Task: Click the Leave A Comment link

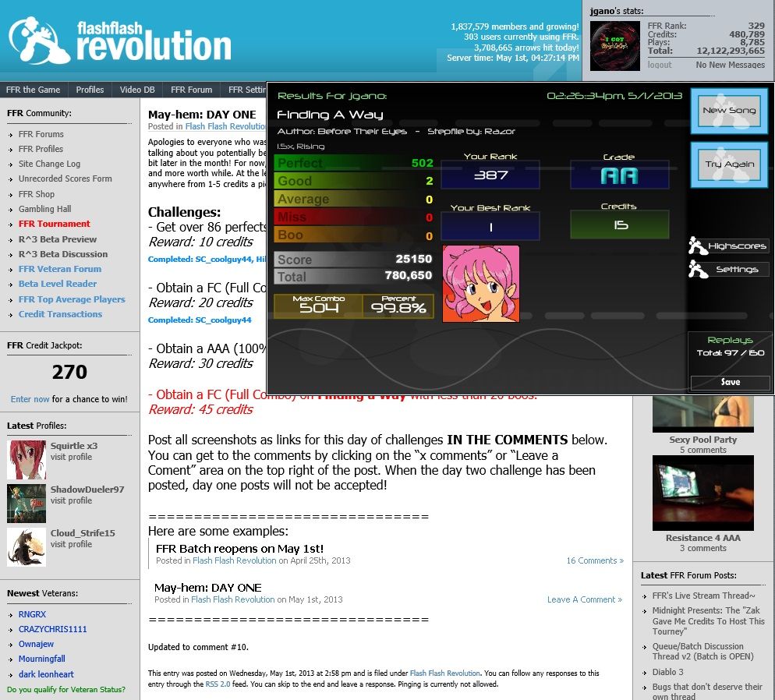Action: (584, 599)
